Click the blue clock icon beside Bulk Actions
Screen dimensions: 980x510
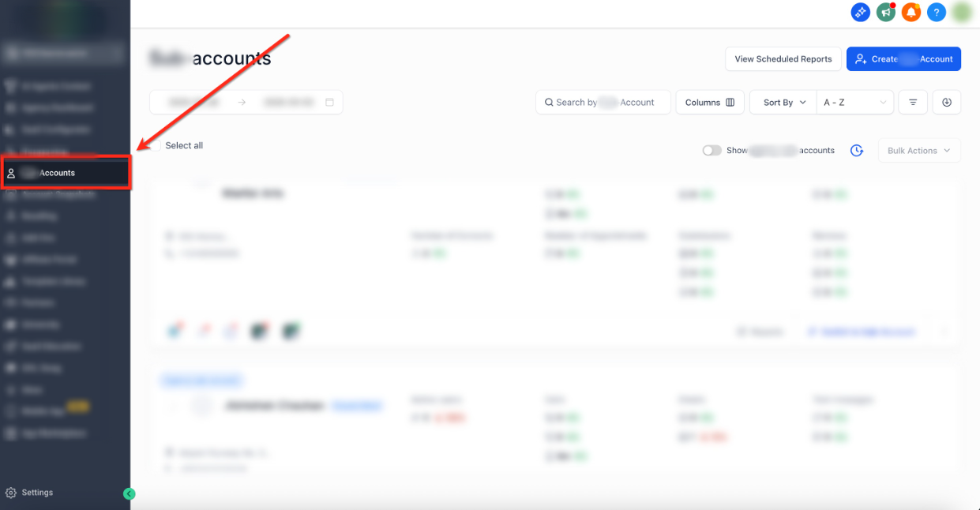(857, 150)
